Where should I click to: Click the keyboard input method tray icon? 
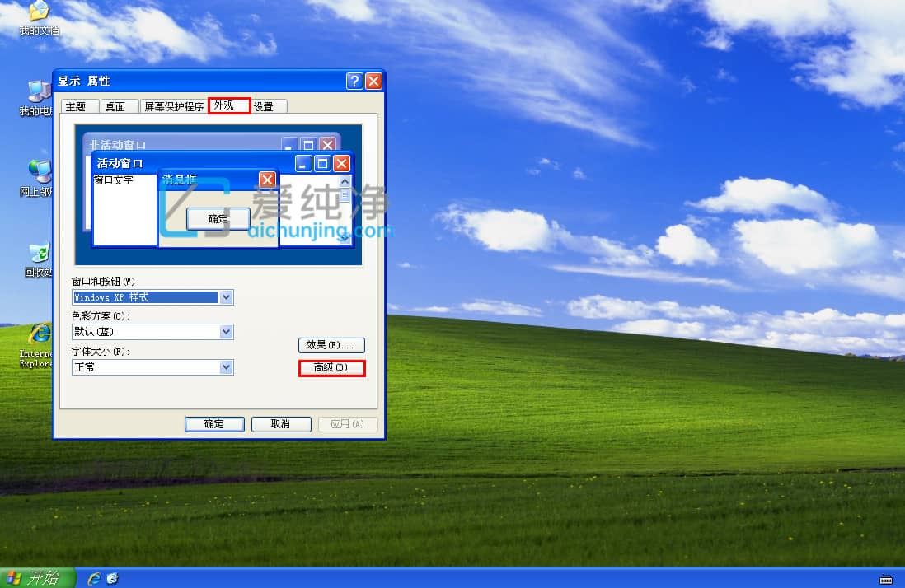[x=886, y=580]
